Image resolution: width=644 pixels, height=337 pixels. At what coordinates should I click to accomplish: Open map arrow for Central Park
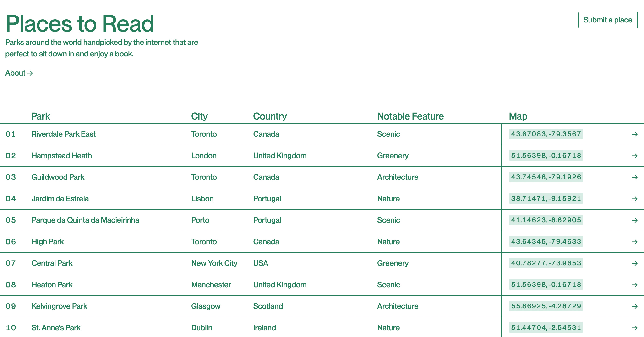(634, 263)
